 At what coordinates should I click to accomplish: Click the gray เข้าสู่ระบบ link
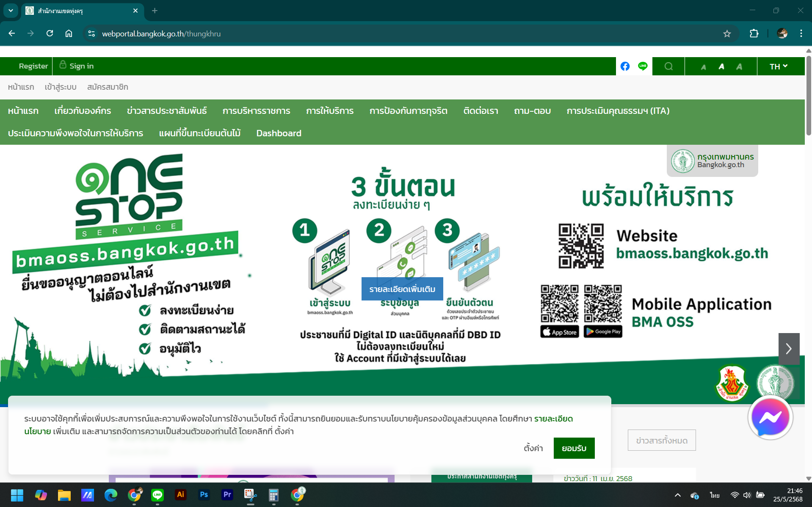61,87
